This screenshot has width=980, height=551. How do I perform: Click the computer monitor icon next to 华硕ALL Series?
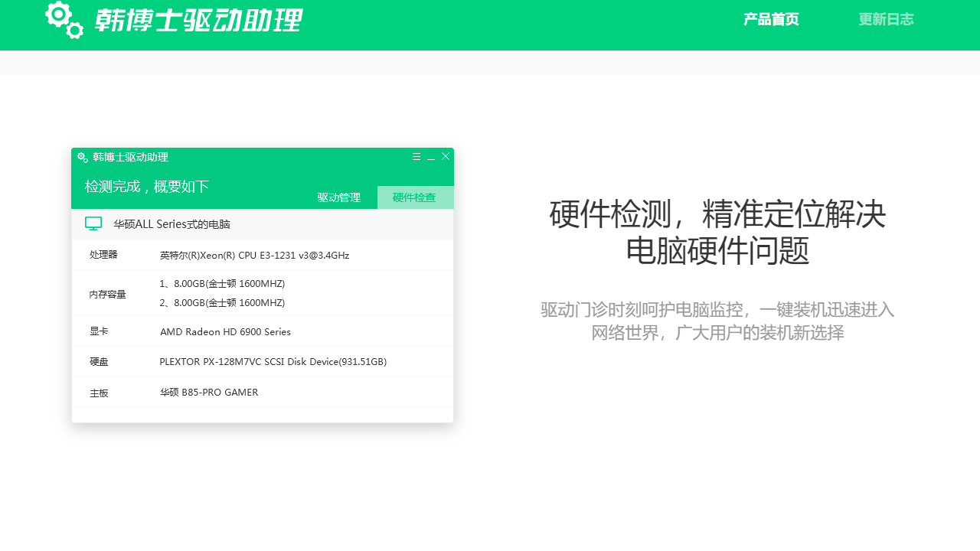(93, 223)
